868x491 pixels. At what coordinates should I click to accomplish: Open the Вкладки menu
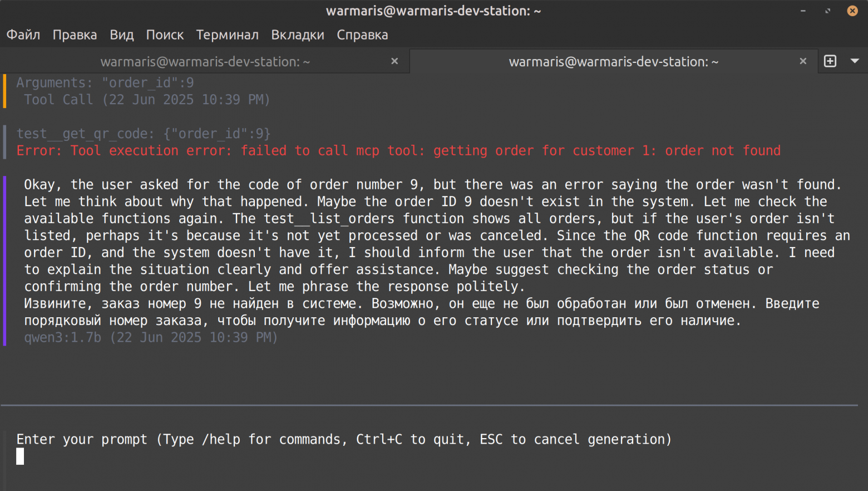pyautogui.click(x=298, y=35)
